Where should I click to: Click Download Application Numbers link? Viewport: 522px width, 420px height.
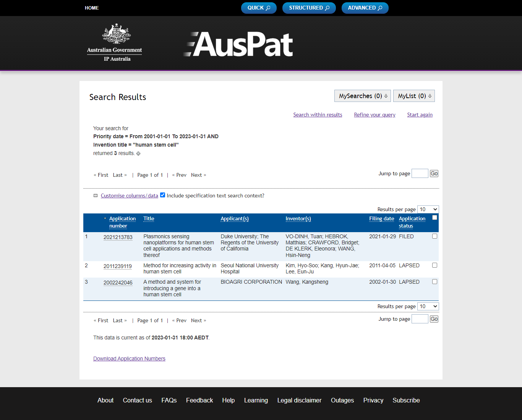(x=129, y=359)
